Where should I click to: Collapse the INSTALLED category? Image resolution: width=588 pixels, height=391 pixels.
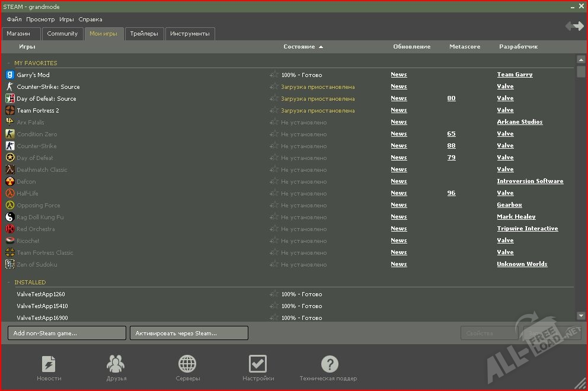pyautogui.click(x=9, y=283)
